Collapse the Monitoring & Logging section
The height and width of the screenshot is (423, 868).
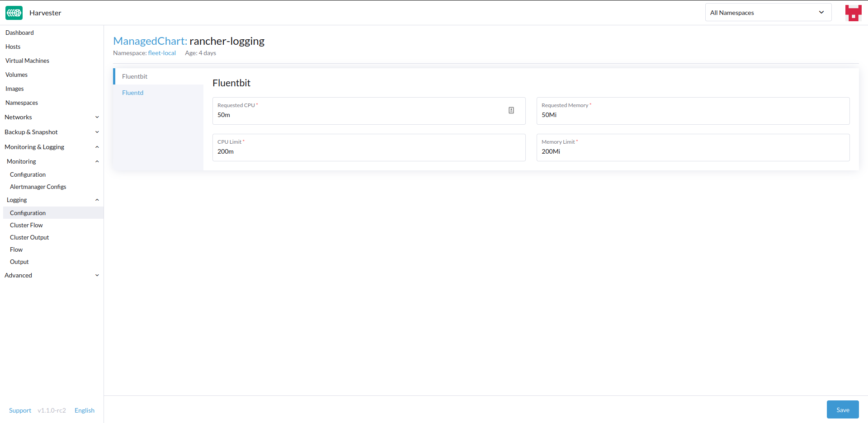coord(52,147)
